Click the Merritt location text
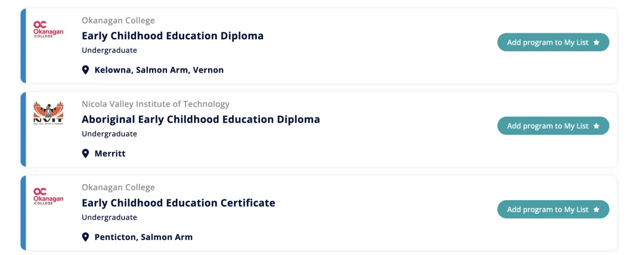The image size is (644, 255). click(x=110, y=154)
